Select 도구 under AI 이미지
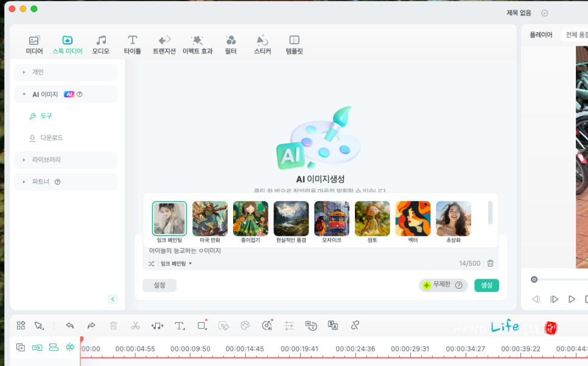 click(x=41, y=116)
